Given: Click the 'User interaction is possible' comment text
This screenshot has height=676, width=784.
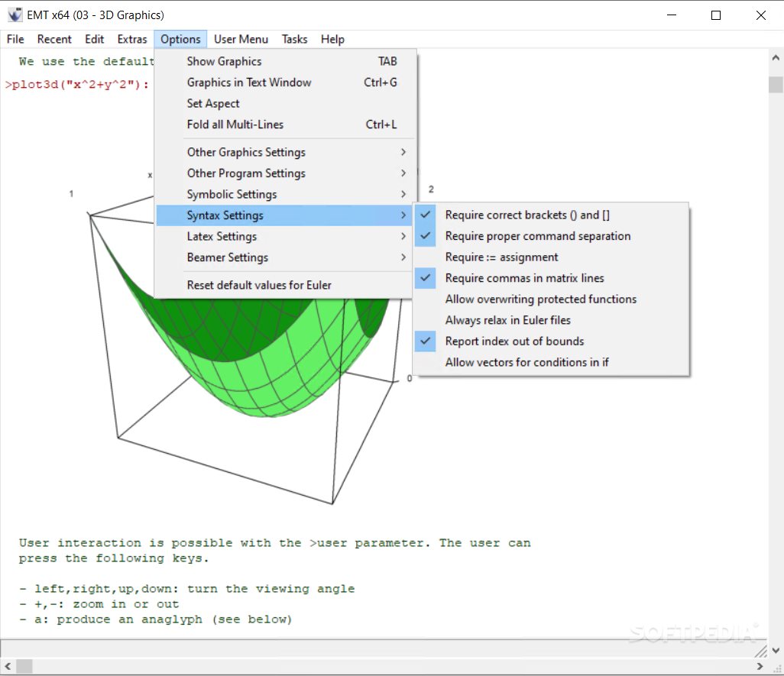Looking at the screenshot, I should [x=274, y=550].
